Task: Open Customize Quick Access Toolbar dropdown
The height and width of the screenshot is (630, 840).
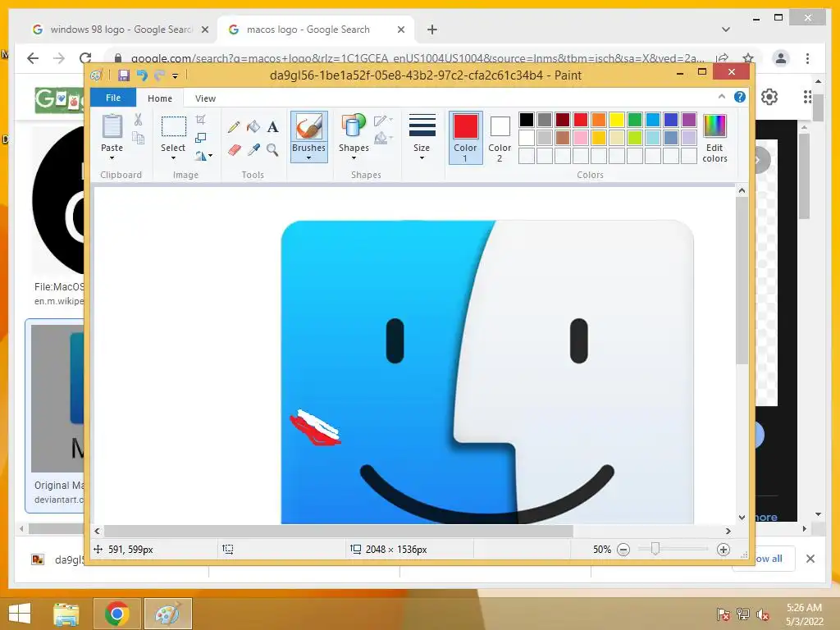Action: (x=176, y=76)
